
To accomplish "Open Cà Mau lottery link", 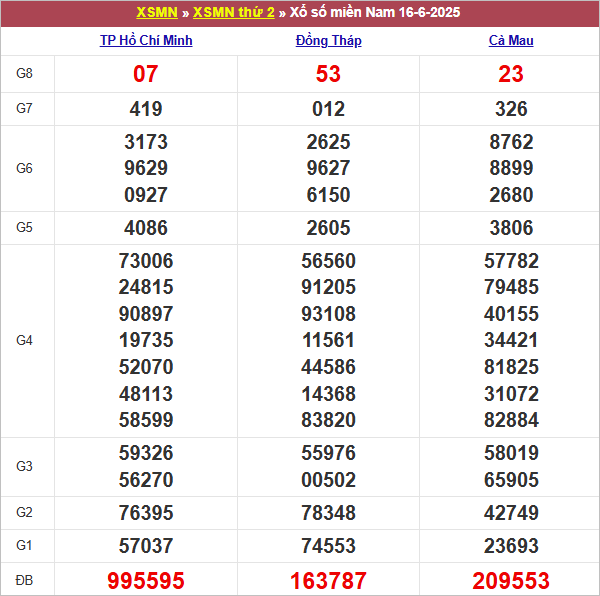I will click(511, 41).
